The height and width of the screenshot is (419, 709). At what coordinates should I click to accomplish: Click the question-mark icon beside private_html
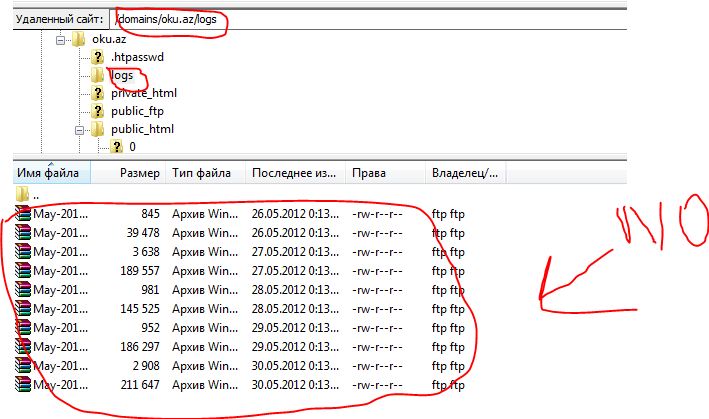[x=97, y=93]
